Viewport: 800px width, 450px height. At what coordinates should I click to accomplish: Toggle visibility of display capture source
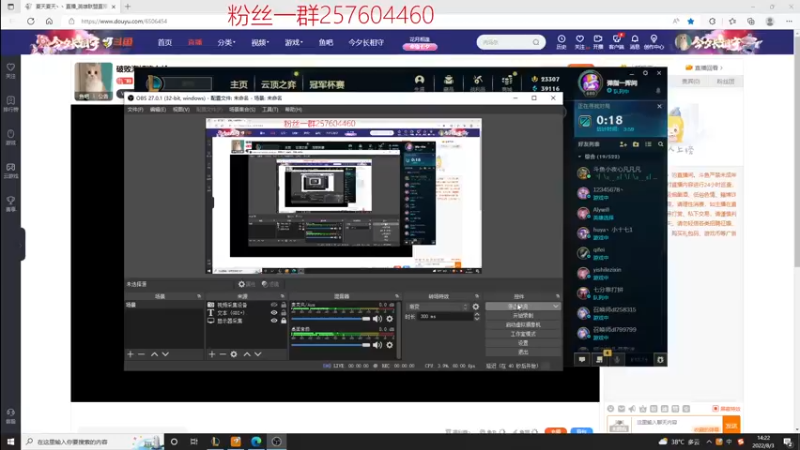click(274, 321)
